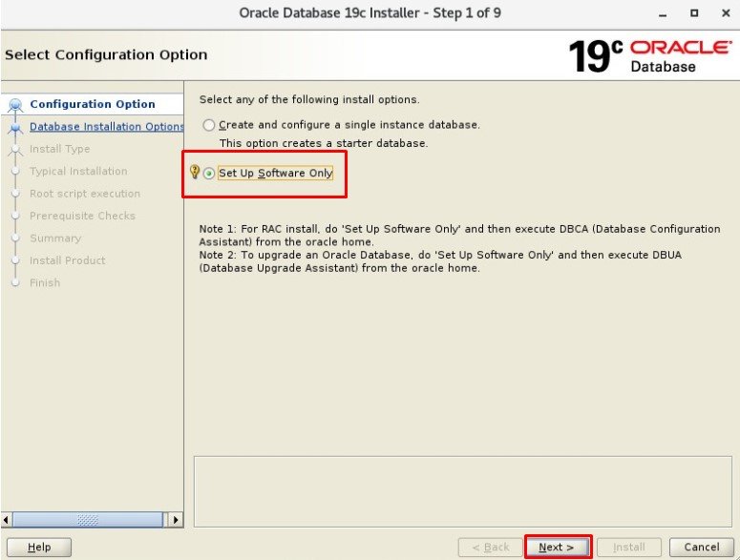This screenshot has height=560, width=740.
Task: Click the lightbulb hint icon beside Set Up Software Only
Action: [194, 172]
